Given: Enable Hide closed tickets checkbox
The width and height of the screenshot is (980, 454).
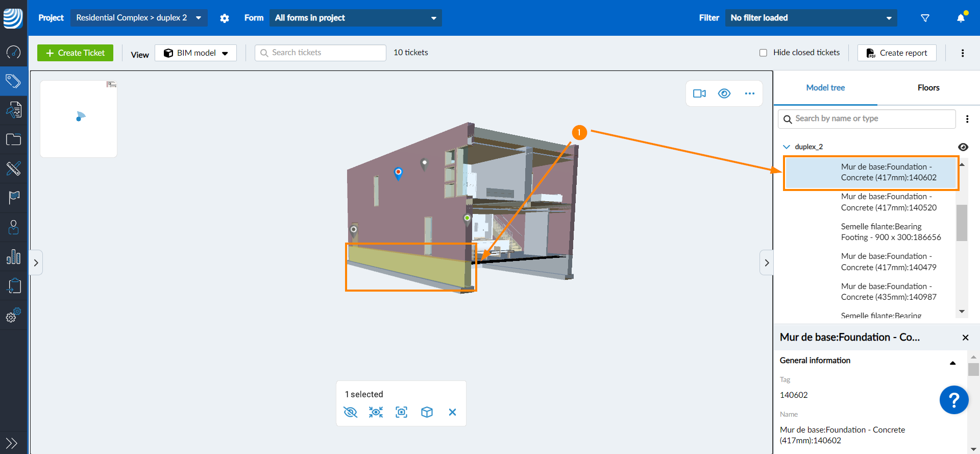Looking at the screenshot, I should tap(763, 53).
